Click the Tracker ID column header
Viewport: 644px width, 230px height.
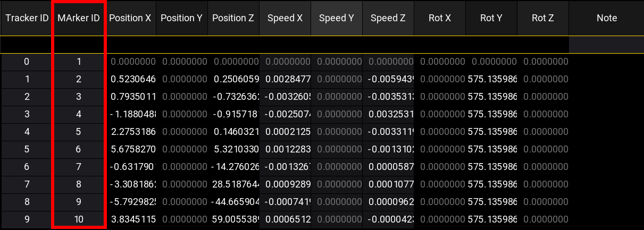coord(27,18)
